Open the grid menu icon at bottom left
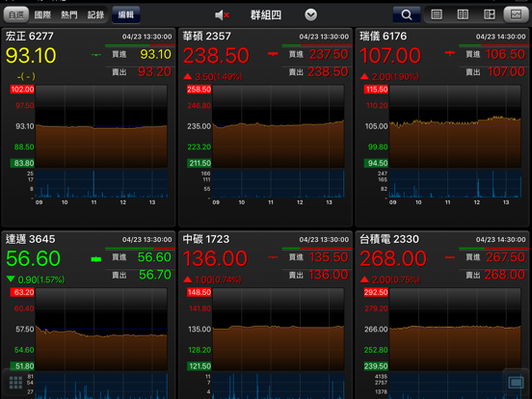This screenshot has width=532, height=399. tap(16, 383)
